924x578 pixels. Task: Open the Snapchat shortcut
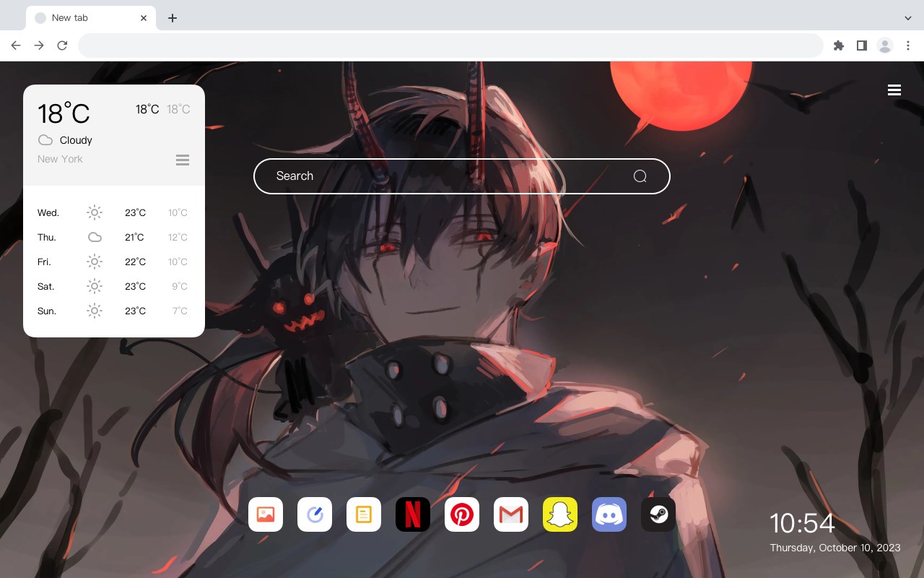(x=560, y=514)
